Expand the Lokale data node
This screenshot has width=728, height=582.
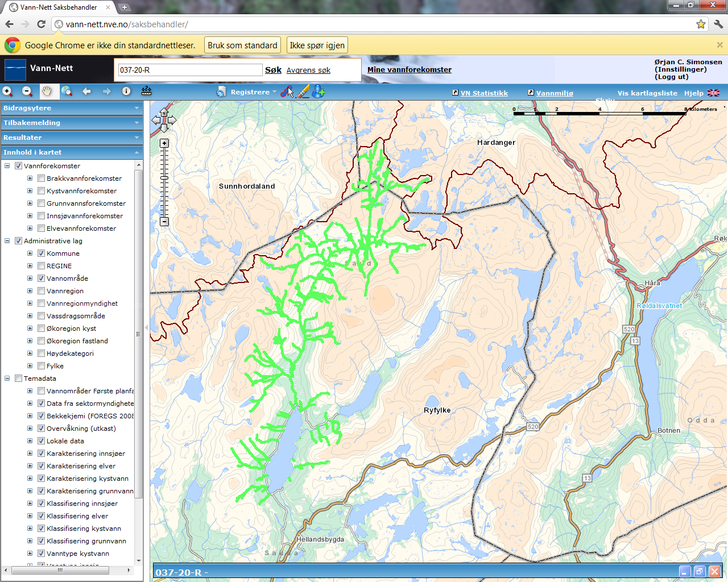[x=30, y=441]
